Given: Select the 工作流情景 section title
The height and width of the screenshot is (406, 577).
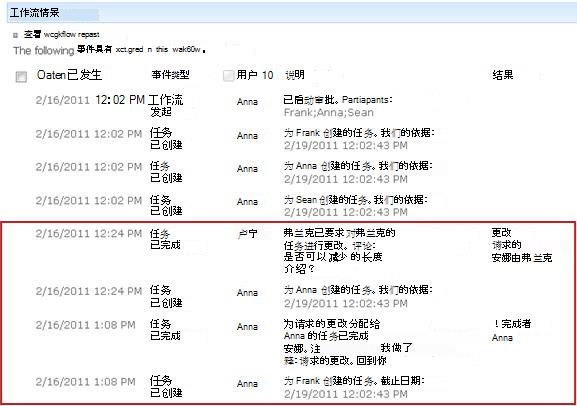Looking at the screenshot, I should pos(35,13).
